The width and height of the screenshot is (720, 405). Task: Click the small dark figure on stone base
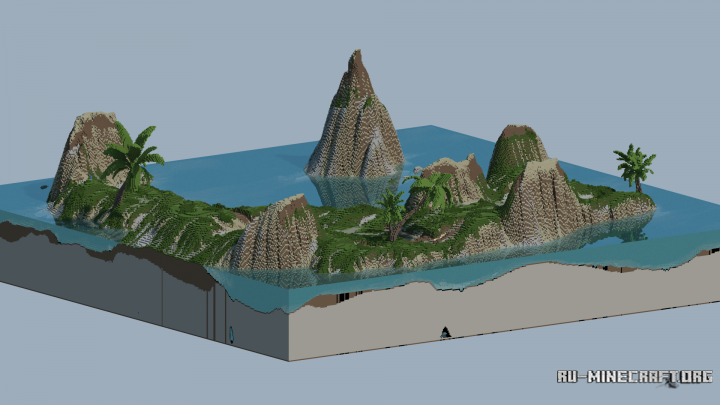click(x=443, y=333)
